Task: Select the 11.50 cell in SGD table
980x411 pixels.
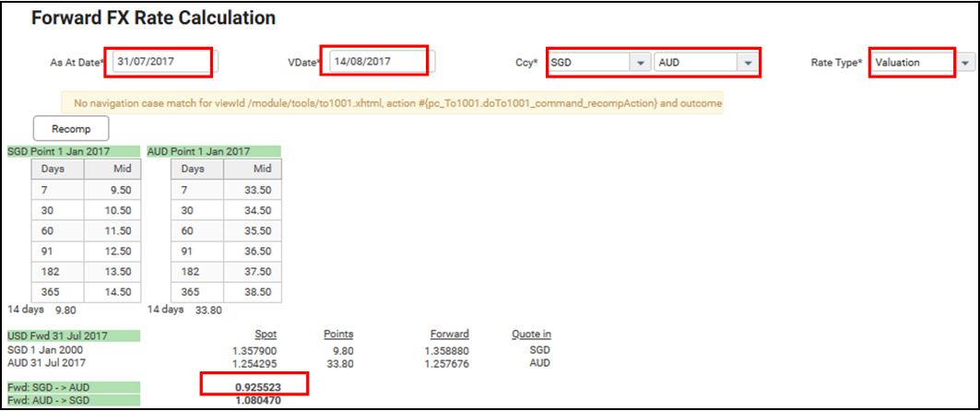Action: 112,231
